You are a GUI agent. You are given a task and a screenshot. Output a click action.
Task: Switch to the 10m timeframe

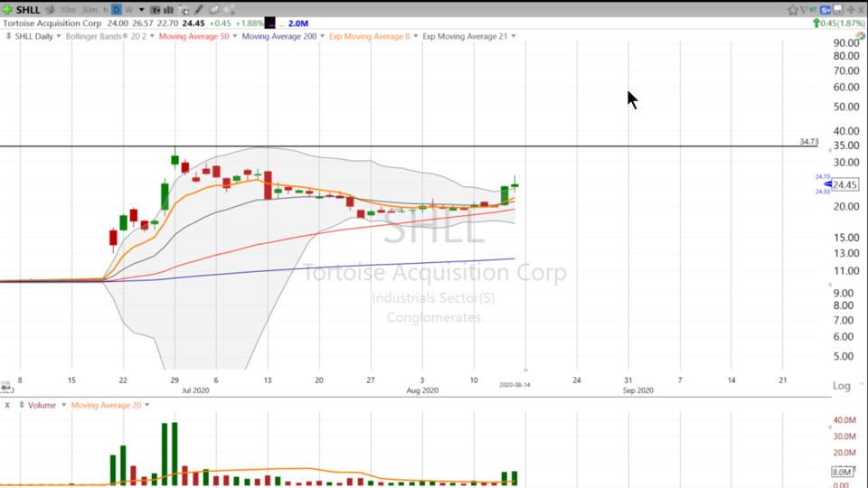[68, 9]
